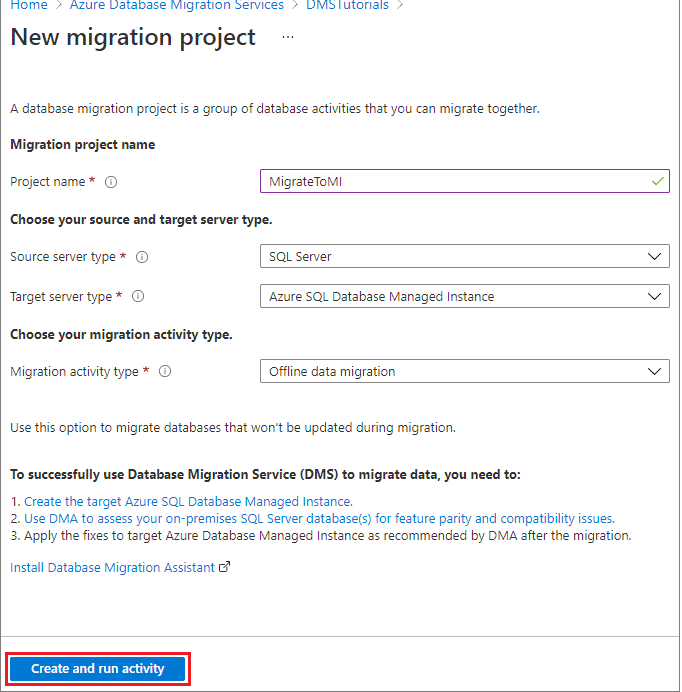Click the SQL Server selected value
The width and height of the screenshot is (682, 692).
pos(301,257)
